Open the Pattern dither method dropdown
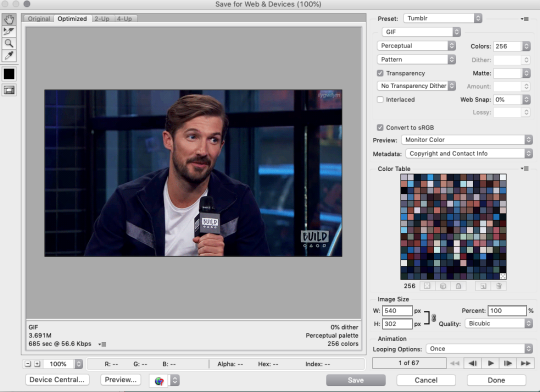This screenshot has height=392, width=540. click(416, 60)
